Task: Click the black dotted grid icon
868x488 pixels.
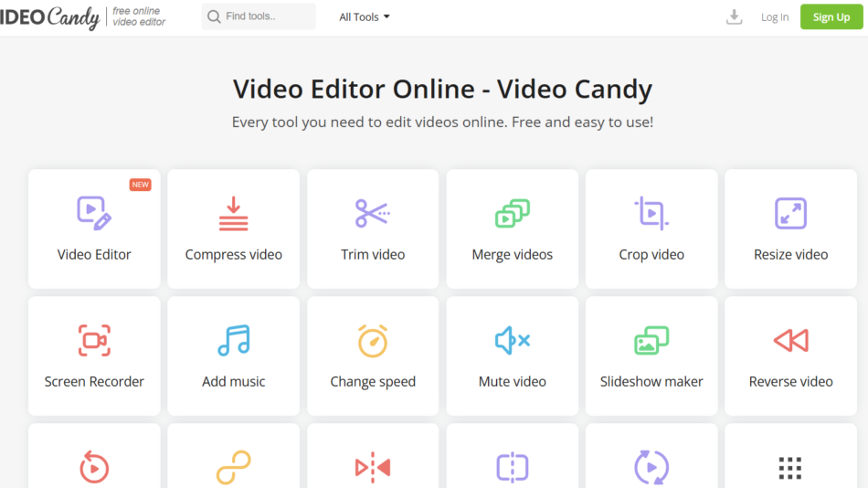Action: (790, 468)
